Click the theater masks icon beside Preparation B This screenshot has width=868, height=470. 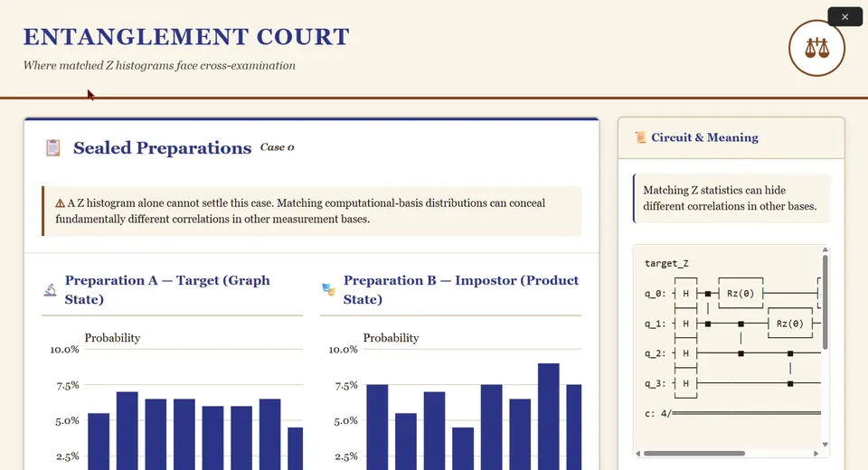click(329, 289)
